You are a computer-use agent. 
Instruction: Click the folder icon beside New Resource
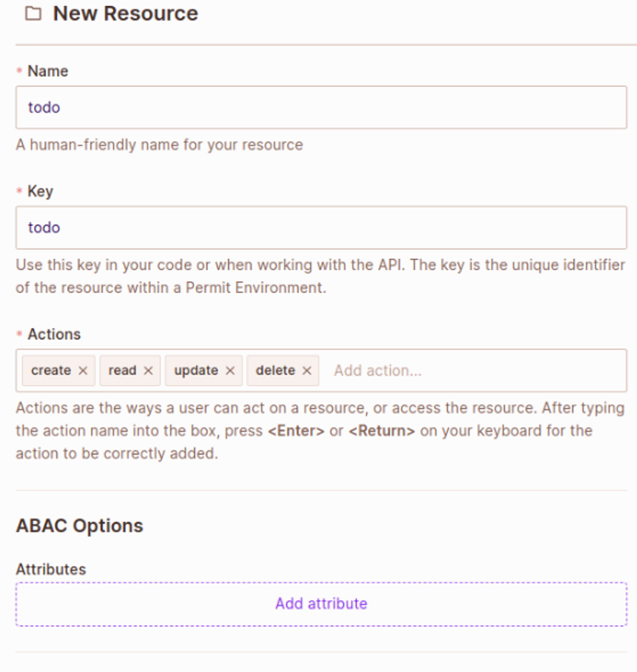coord(33,14)
